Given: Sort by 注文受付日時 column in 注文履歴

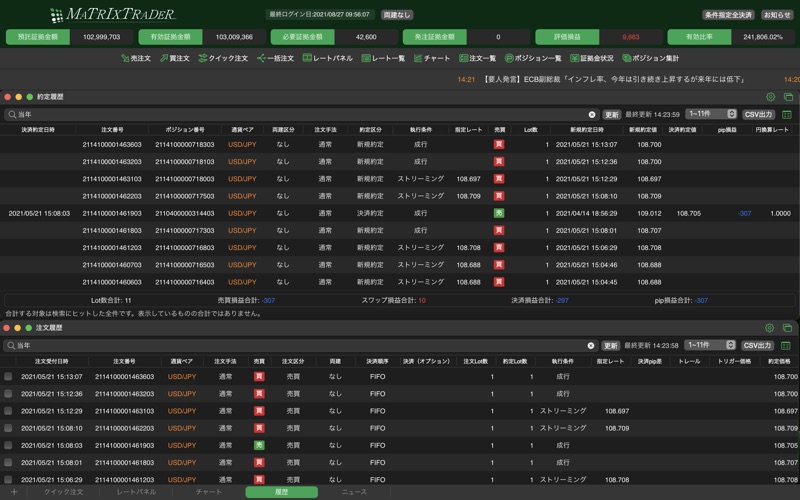Looking at the screenshot, I should [52, 361].
